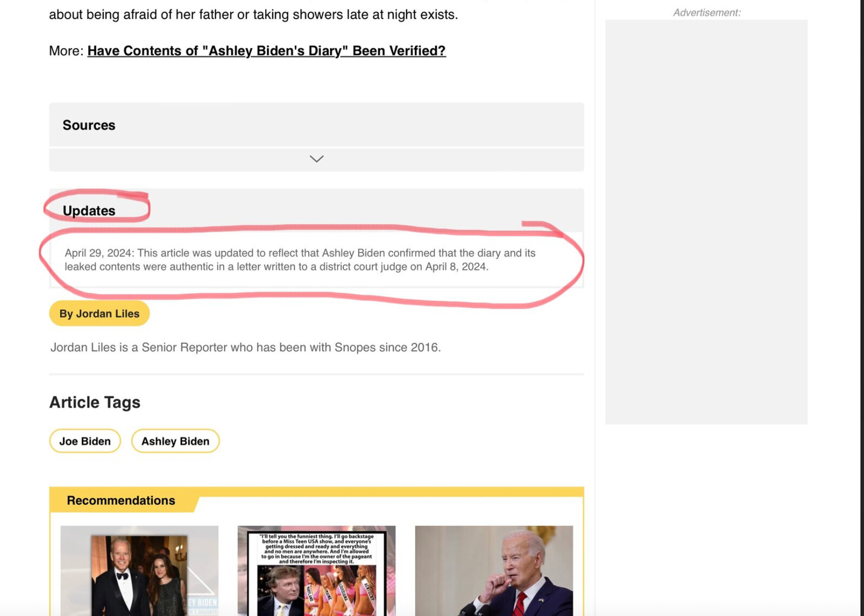
Task: Open recommendation with Joe and Ashley Biden photo
Action: tap(139, 571)
